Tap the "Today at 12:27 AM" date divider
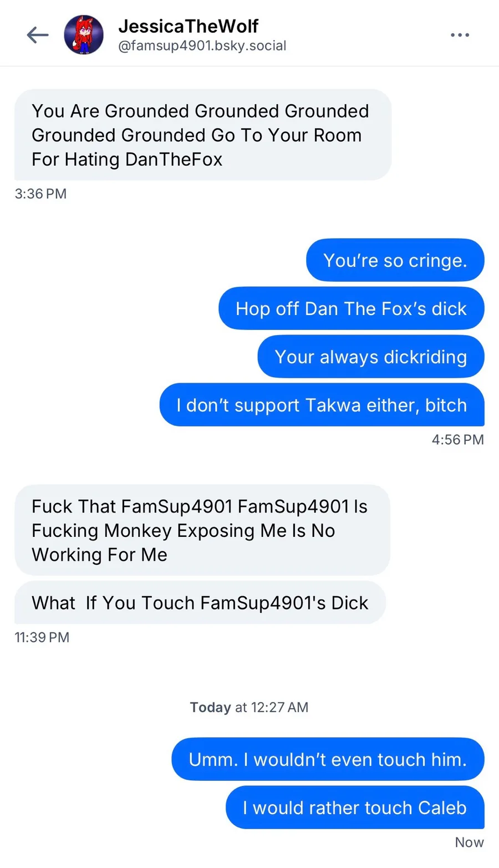Screen dimensions: 499x868 (249, 707)
